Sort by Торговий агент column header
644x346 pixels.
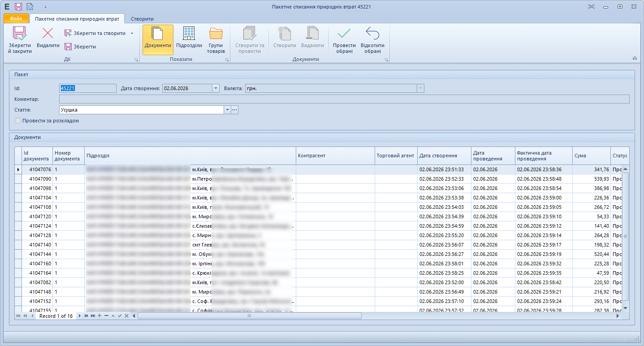(x=396, y=156)
